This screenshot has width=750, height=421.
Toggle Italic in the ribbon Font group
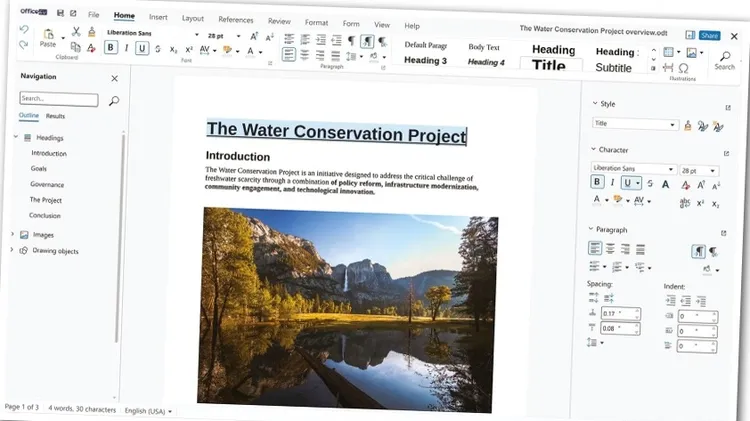[126, 48]
